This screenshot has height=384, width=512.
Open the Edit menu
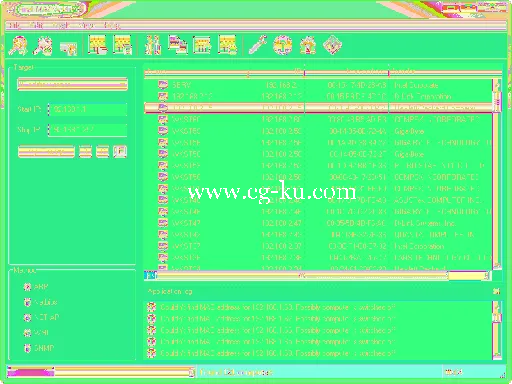pyautogui.click(x=36, y=25)
